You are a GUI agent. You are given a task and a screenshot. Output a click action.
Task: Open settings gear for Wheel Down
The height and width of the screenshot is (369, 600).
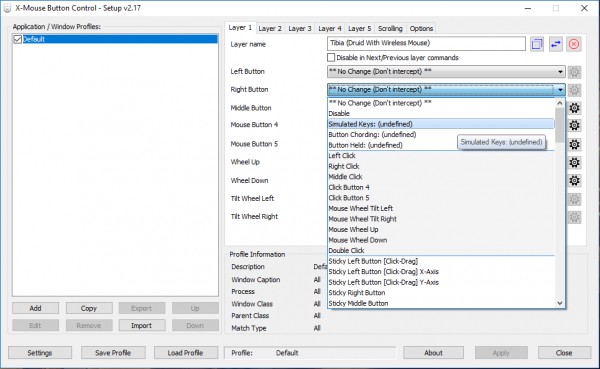pyautogui.click(x=574, y=180)
